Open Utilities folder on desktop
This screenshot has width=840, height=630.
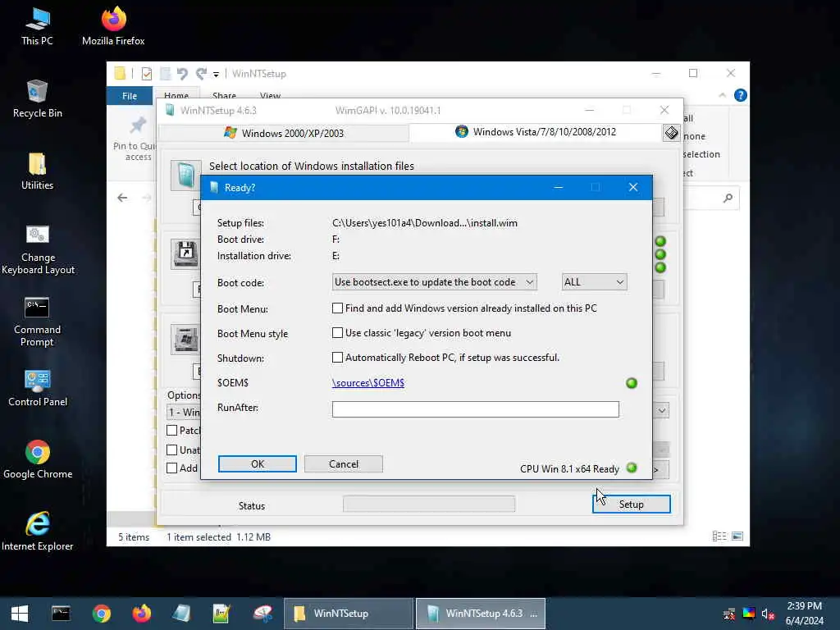(x=37, y=171)
